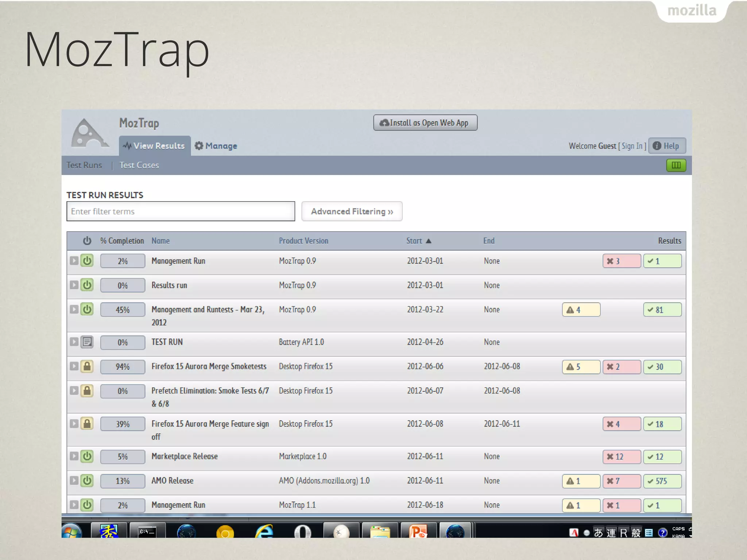This screenshot has height=560, width=747.
Task: Switch to the Manage tab
Action: click(x=216, y=146)
